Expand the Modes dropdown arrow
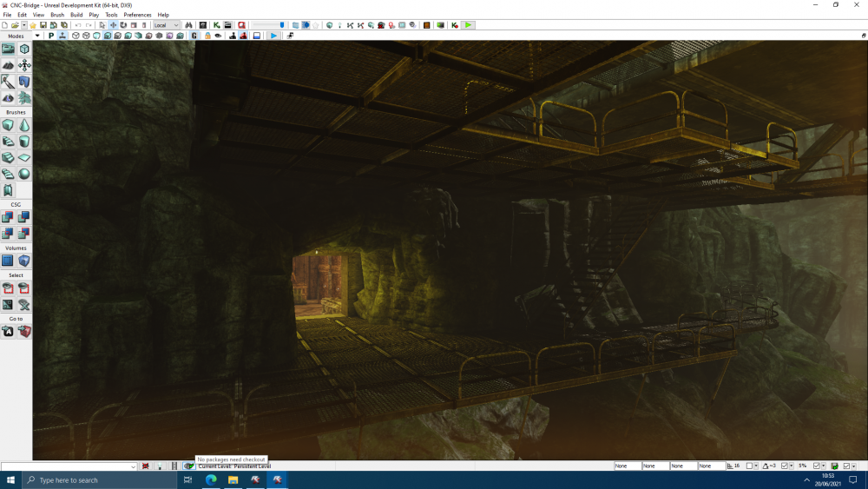Viewport: 868px width, 489px height. tap(37, 36)
